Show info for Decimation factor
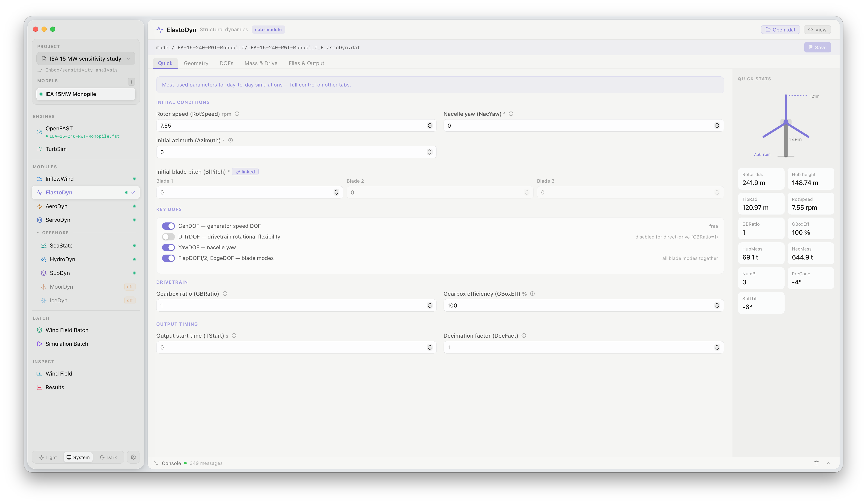Screen dimensions: 867x504 [x=524, y=336]
